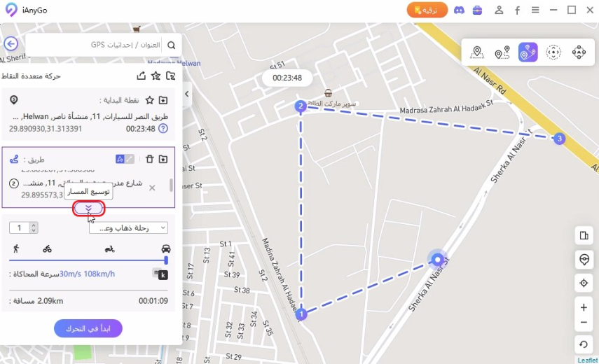This screenshot has height=364, width=599.
Task: Open the Discord community icon
Action: pos(459,10)
